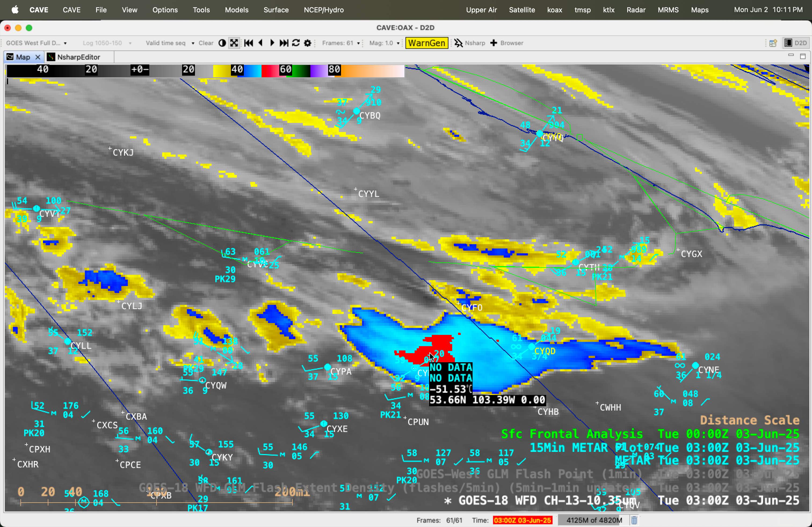Toggle the GOES-18 WFD CH-13 legend entry
Screen dimensions: 812x527
pos(622,500)
